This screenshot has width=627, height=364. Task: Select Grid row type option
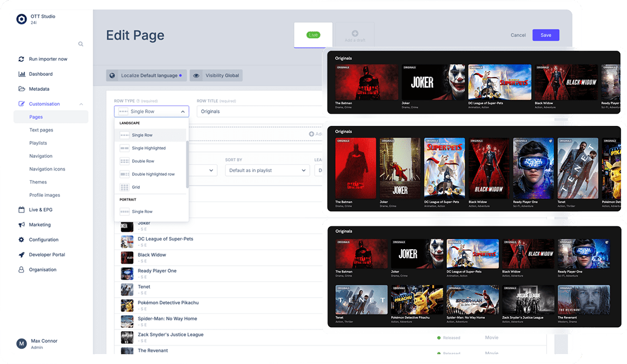click(151, 187)
